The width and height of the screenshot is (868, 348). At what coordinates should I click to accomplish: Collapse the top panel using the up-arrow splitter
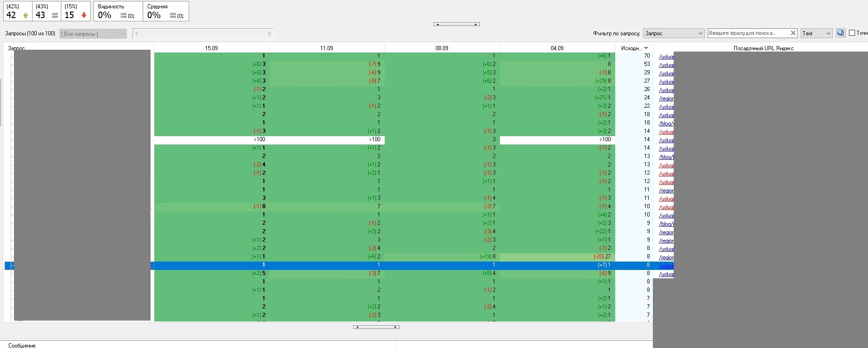(x=457, y=24)
